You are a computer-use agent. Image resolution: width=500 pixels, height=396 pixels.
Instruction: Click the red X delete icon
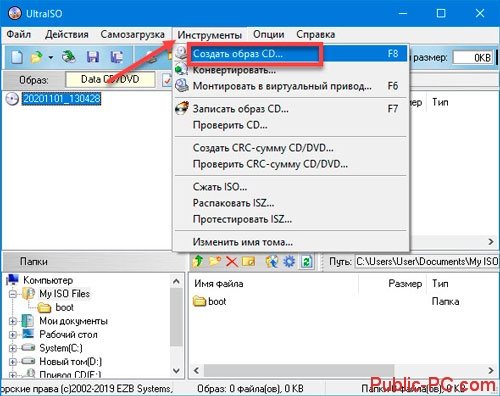232,262
